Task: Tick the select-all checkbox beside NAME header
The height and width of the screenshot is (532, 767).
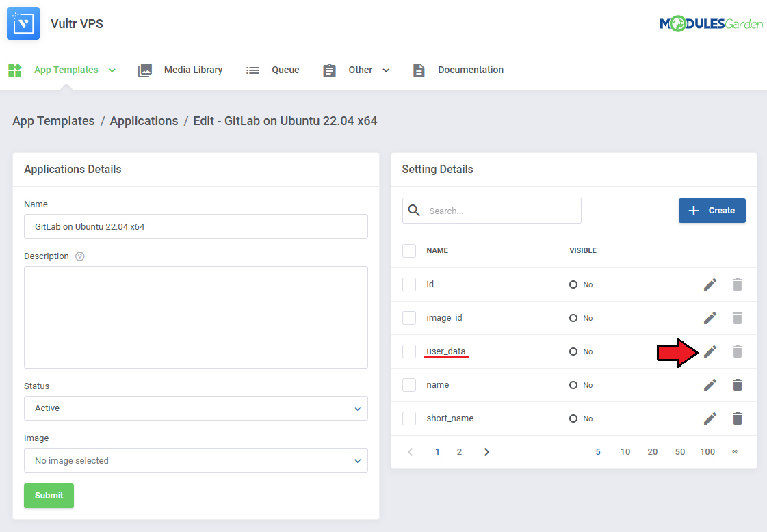Action: point(409,251)
